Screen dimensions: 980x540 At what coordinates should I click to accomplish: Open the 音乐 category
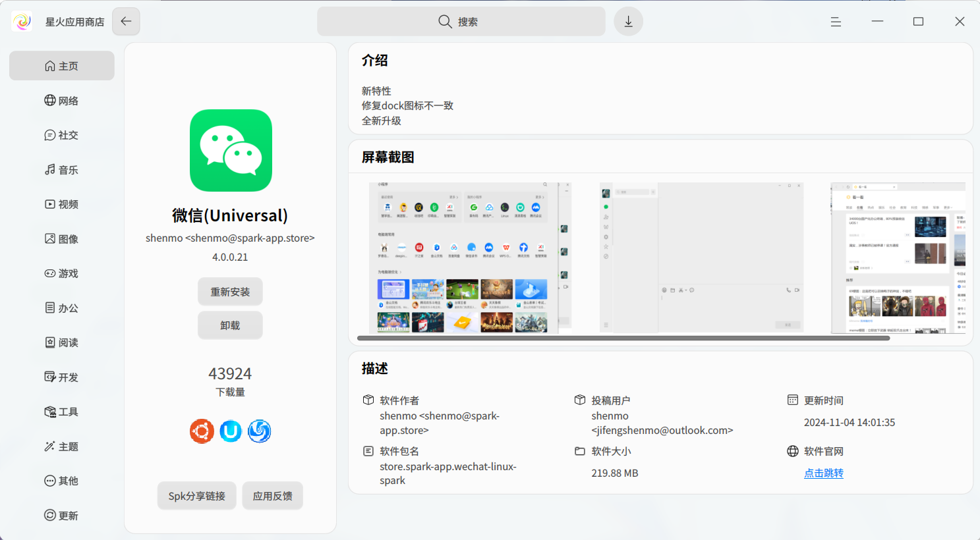click(62, 170)
